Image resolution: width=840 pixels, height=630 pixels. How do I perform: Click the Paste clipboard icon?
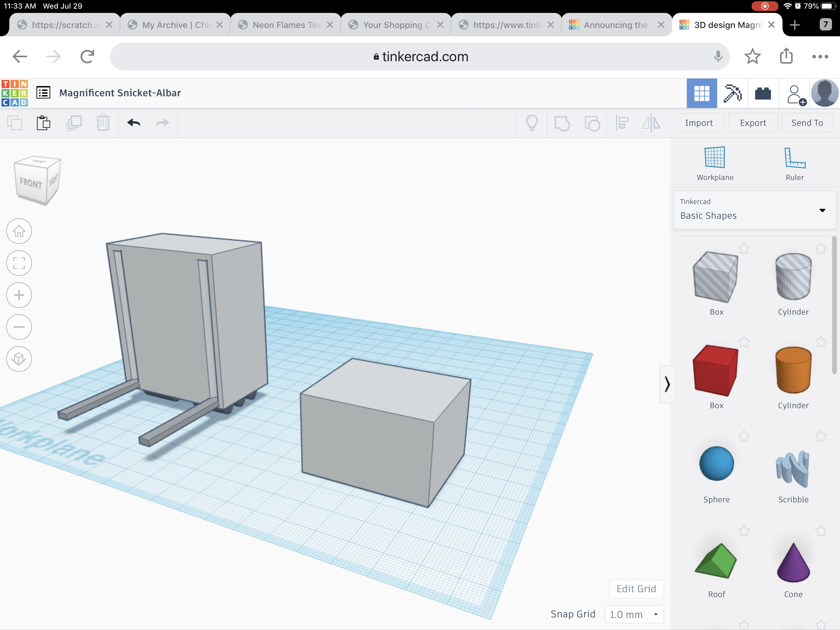coord(43,123)
